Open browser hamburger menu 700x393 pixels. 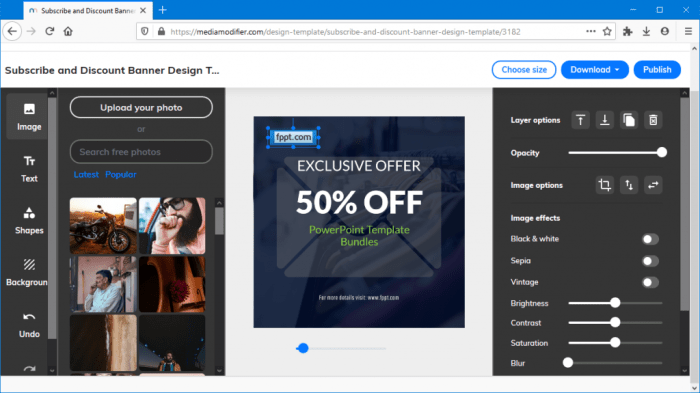[x=688, y=31]
